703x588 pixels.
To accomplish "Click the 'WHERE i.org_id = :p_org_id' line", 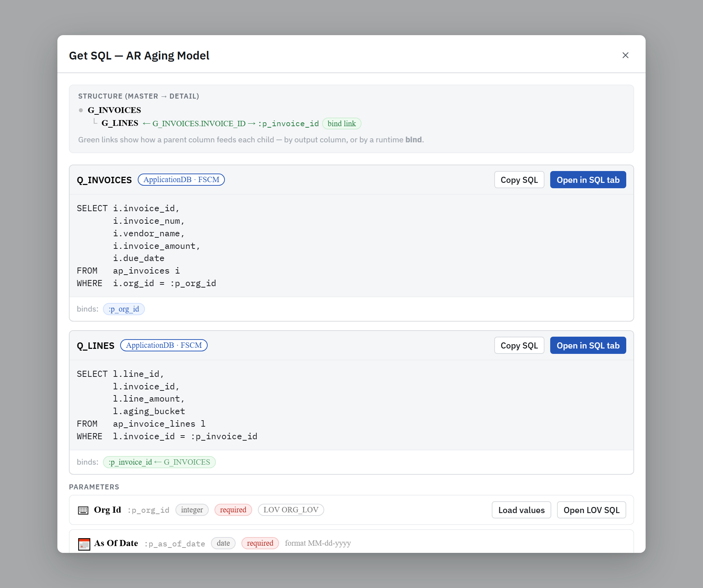I will coord(146,283).
